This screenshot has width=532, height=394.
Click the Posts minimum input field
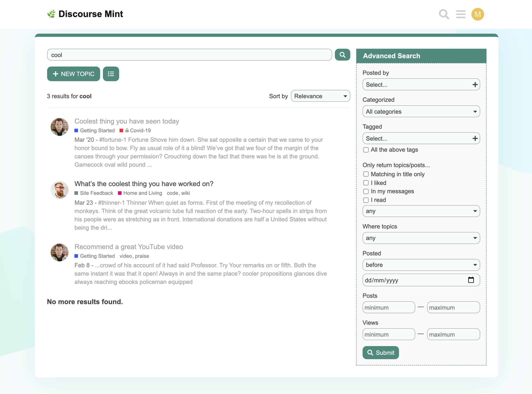[x=388, y=307]
